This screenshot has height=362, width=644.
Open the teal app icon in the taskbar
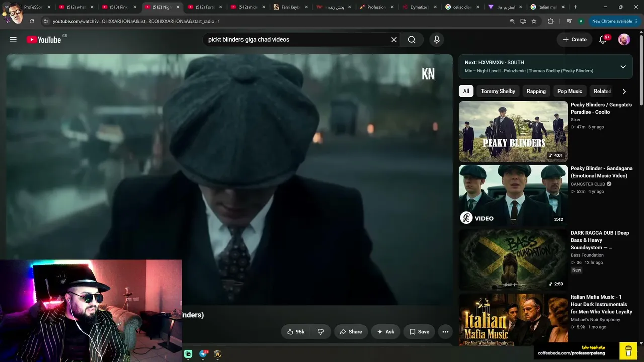pyautogui.click(x=188, y=354)
